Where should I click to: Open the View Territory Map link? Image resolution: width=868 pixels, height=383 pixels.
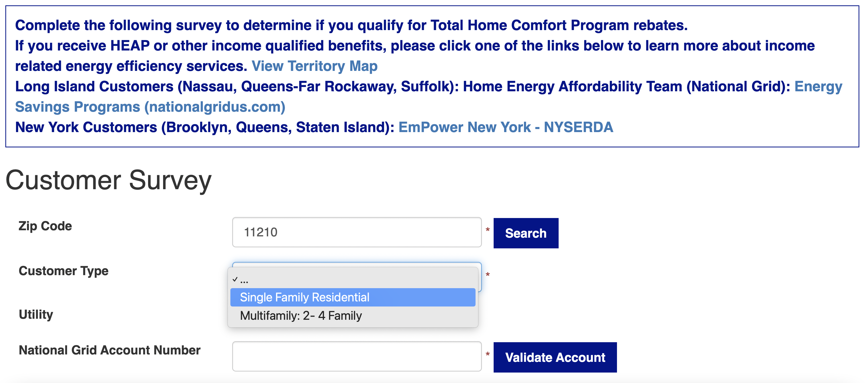click(x=314, y=66)
